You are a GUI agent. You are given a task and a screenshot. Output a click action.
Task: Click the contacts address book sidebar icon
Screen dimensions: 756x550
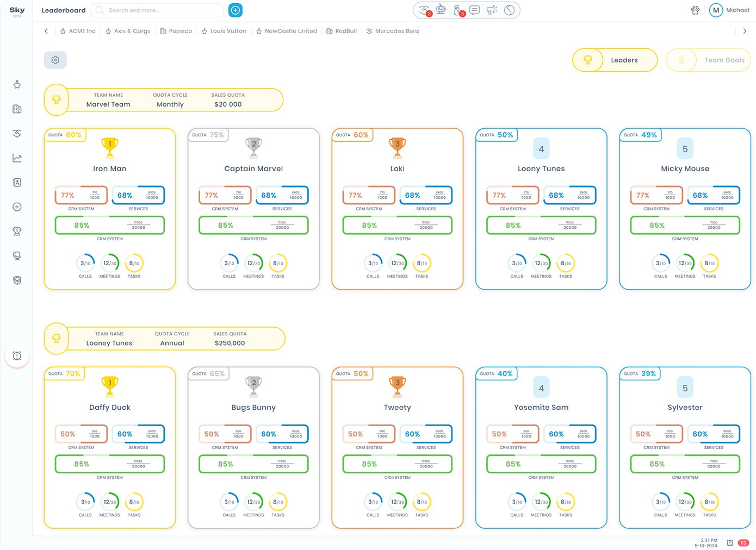click(x=17, y=183)
